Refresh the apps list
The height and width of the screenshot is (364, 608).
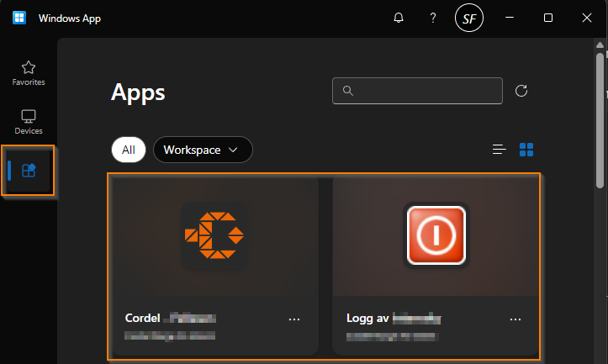[x=521, y=91]
